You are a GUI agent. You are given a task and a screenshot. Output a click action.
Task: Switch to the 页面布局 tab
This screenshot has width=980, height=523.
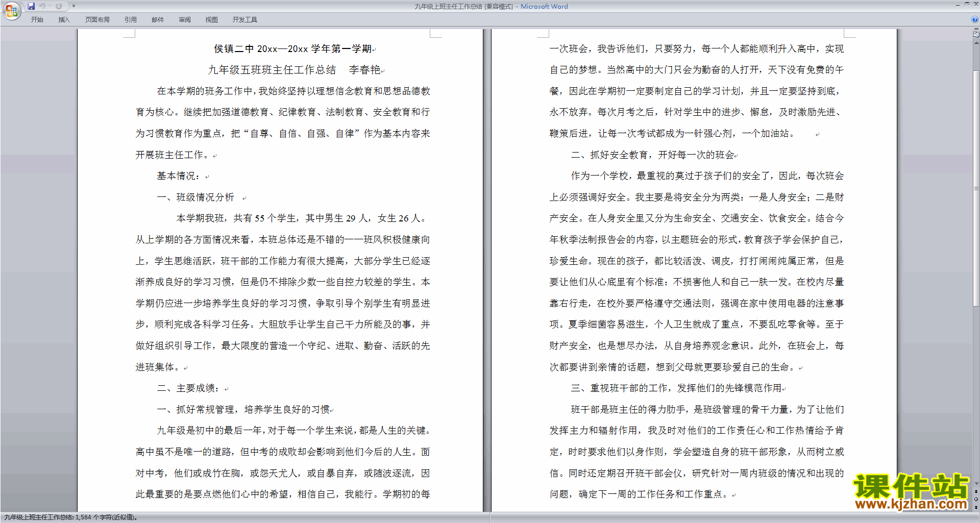(x=97, y=20)
